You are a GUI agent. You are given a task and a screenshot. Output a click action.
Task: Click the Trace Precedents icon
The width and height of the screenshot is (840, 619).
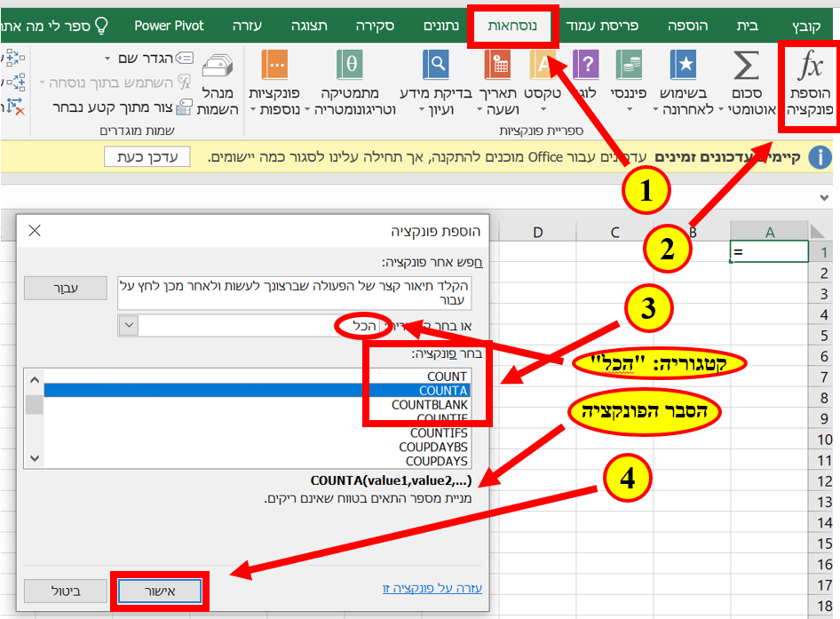[x=14, y=58]
